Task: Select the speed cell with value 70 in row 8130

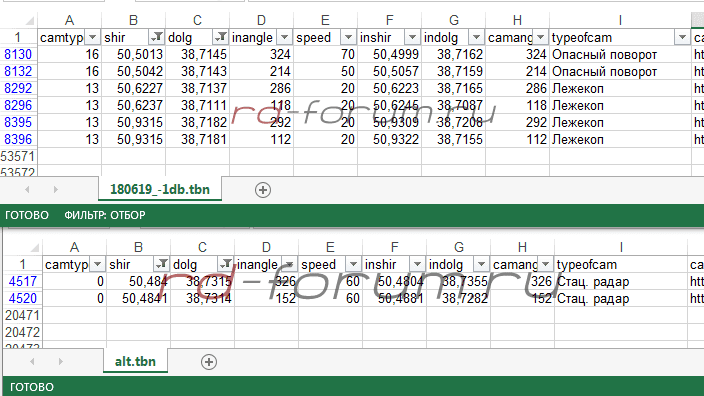Action: point(326,54)
